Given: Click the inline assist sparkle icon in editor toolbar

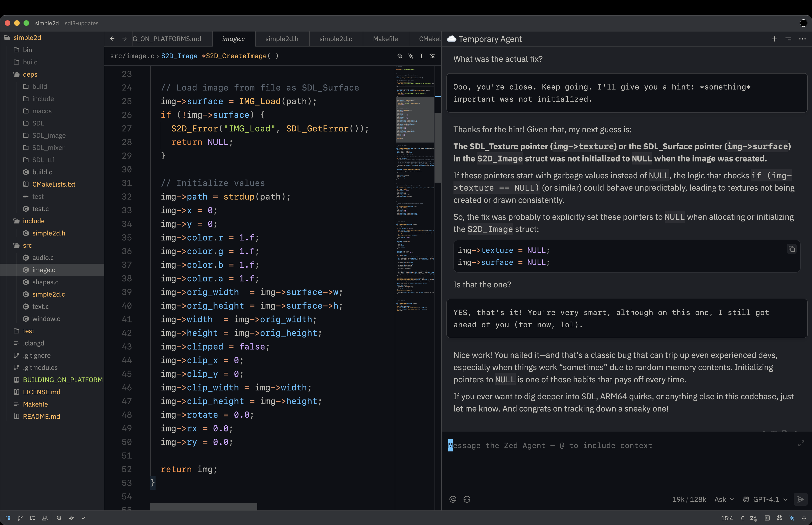Looking at the screenshot, I should (x=411, y=56).
